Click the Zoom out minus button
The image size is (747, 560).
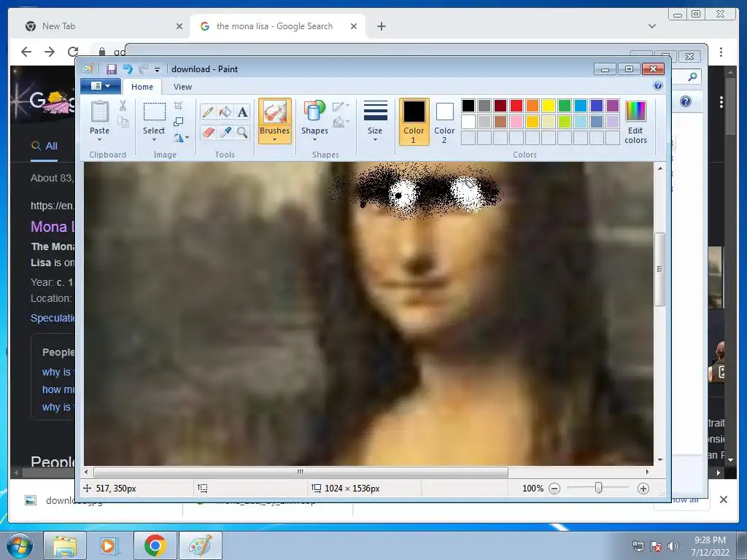[554, 489]
